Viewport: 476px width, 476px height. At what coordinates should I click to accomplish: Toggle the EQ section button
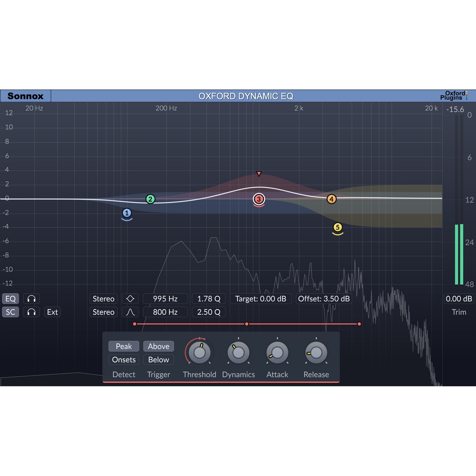(11, 299)
